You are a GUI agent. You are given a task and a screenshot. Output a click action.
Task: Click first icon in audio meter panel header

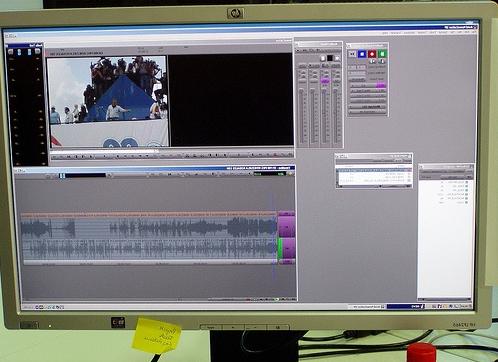(x=10, y=52)
